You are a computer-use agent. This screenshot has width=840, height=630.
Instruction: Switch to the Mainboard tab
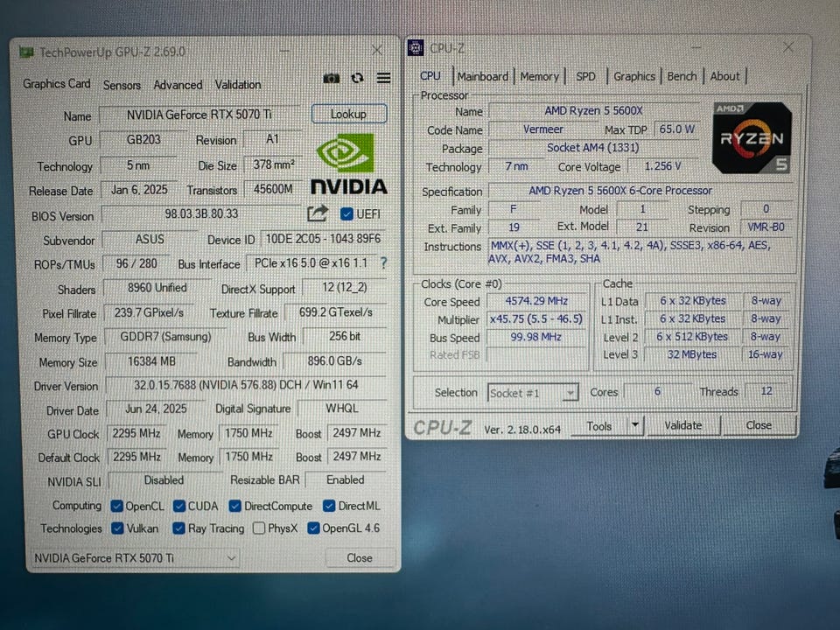483,76
